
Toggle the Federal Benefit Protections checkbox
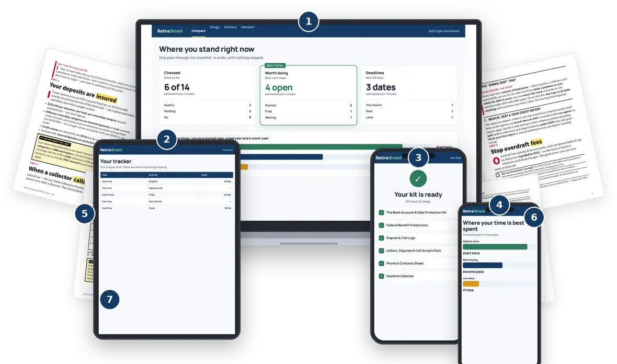click(x=381, y=225)
